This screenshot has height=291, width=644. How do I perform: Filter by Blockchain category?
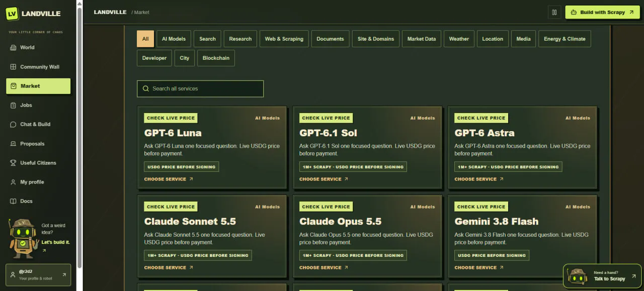pyautogui.click(x=216, y=58)
